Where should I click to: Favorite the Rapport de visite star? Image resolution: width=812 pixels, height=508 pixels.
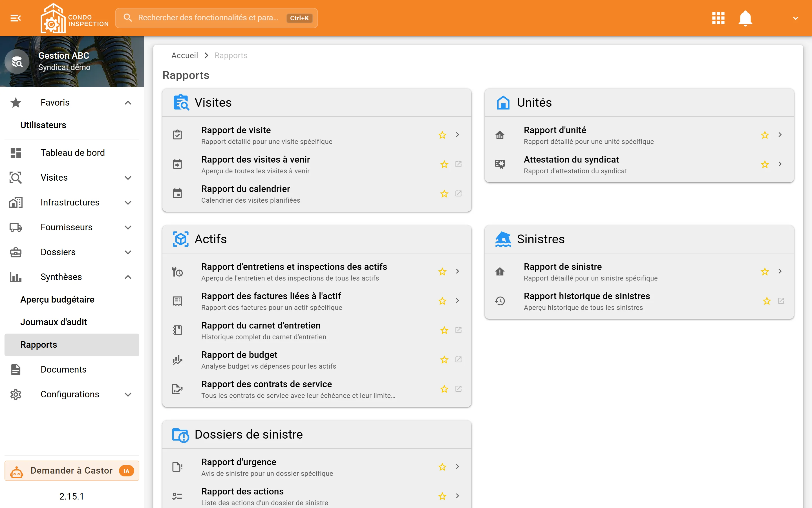[x=442, y=135]
